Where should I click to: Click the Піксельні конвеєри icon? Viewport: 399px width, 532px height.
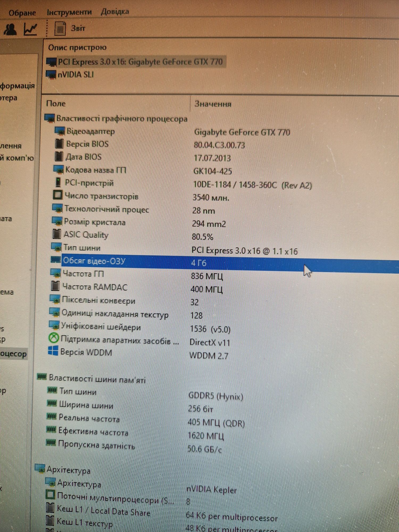55,299
